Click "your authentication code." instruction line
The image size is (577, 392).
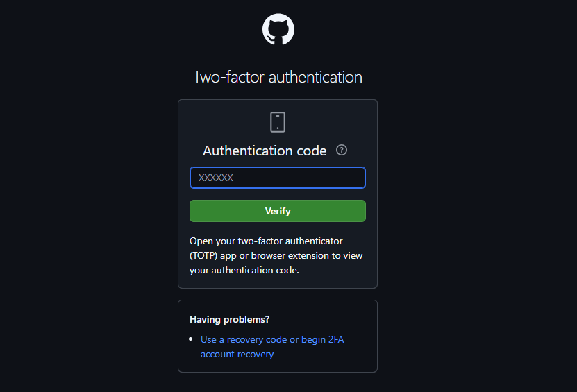point(244,270)
